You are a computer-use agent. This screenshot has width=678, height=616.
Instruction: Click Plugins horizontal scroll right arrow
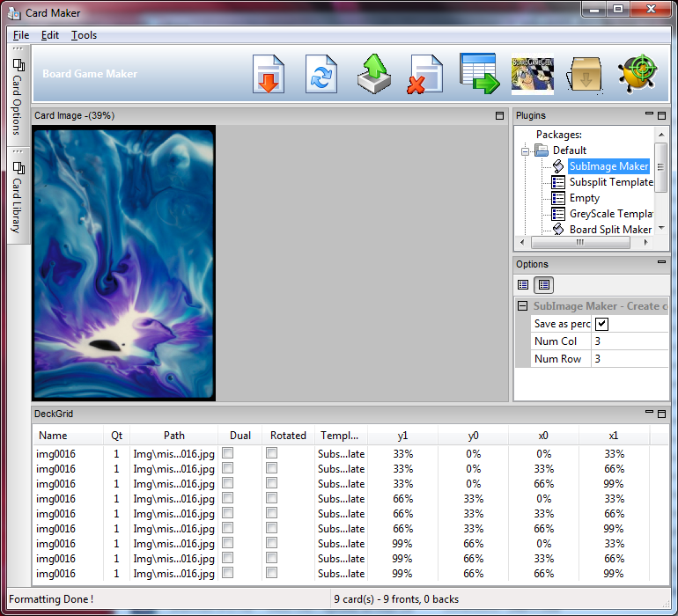645,243
